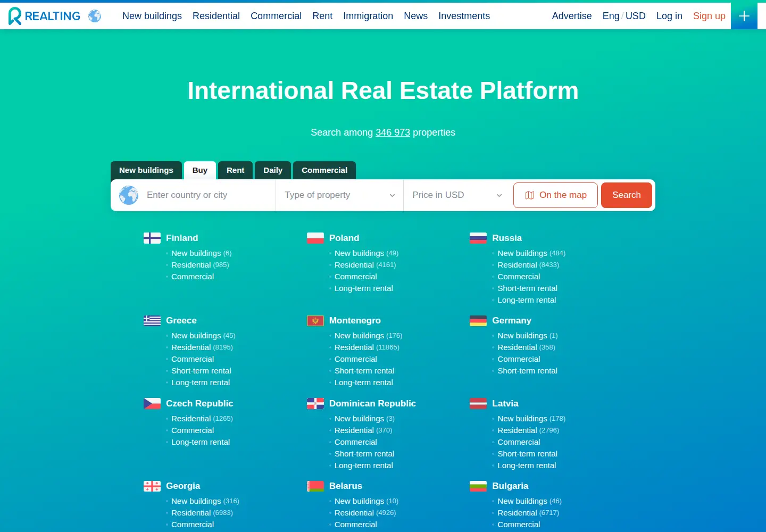This screenshot has width=766, height=532.
Task: Click the Poland flag icon
Action: [x=315, y=238]
